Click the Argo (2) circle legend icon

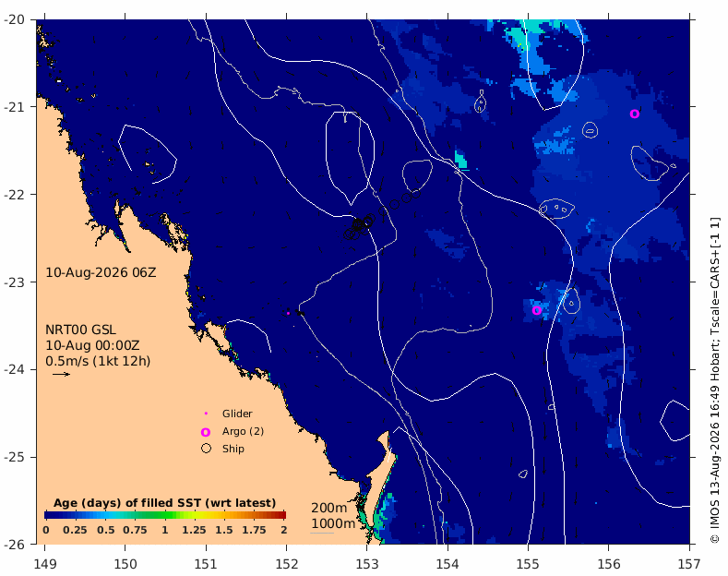[206, 432]
